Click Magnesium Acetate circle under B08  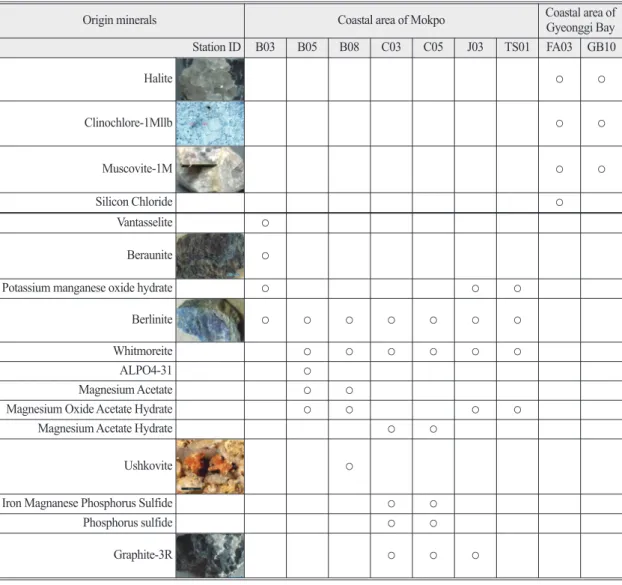tap(349, 391)
